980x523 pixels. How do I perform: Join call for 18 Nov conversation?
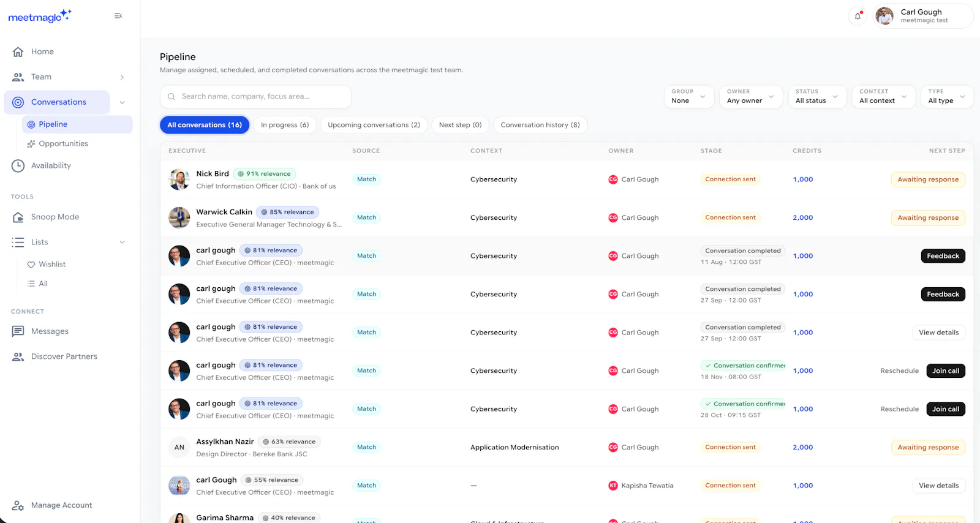(946, 371)
